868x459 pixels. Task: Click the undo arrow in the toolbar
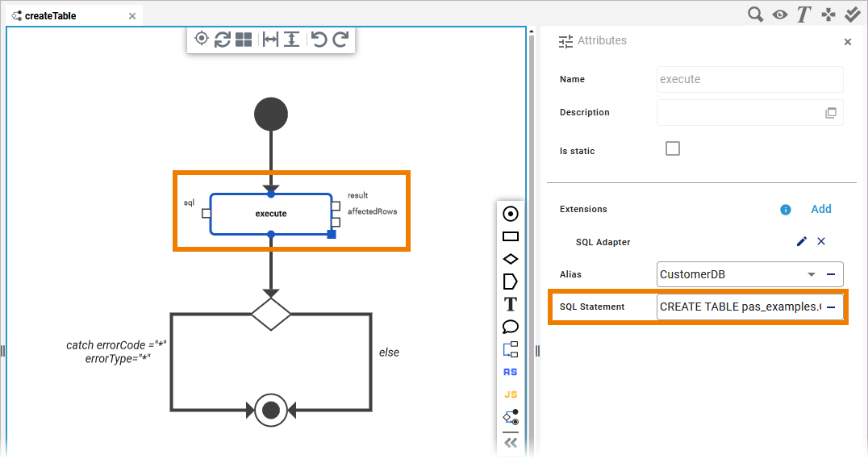click(x=319, y=39)
